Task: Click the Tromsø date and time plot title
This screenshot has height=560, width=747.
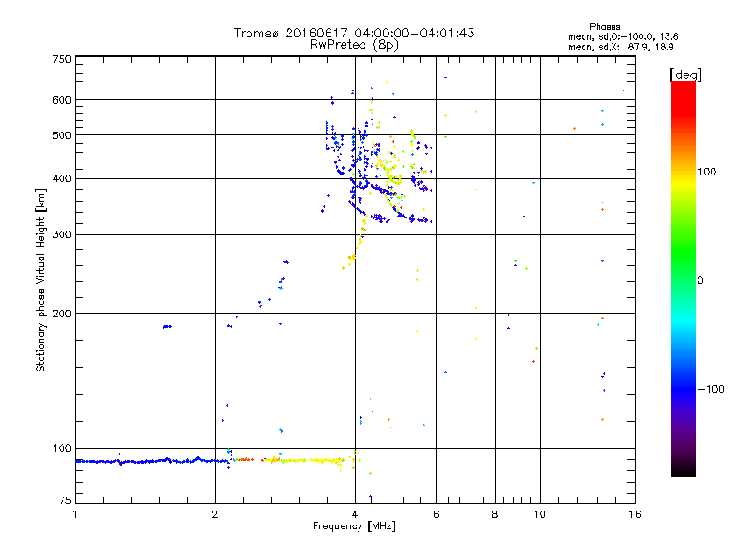Action: (354, 33)
